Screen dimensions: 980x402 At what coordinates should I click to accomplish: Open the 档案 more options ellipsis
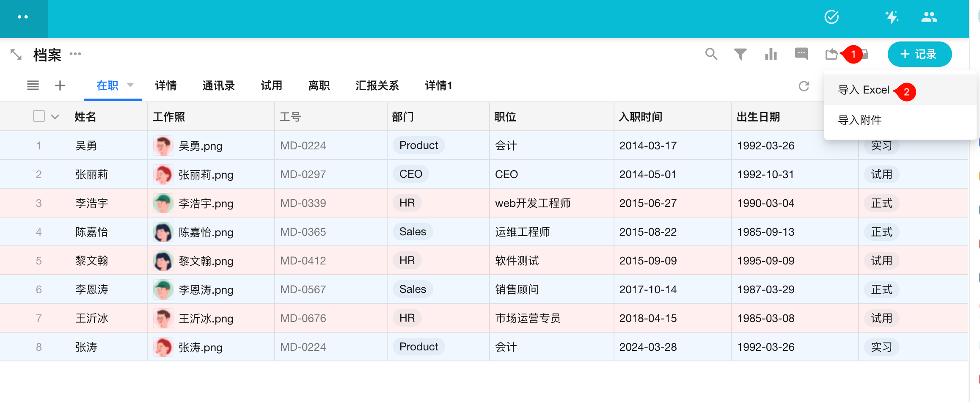75,54
